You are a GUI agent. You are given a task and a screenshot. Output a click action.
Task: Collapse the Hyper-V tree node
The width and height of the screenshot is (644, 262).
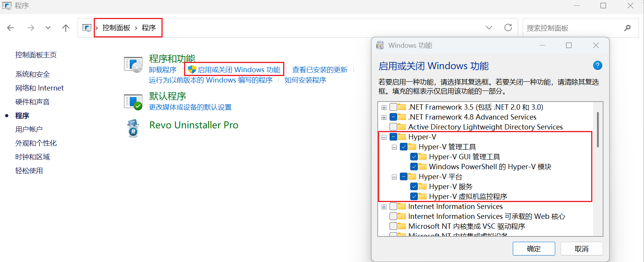384,137
